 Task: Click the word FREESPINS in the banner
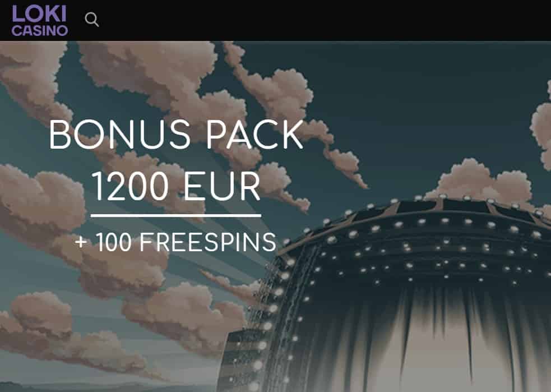208,242
